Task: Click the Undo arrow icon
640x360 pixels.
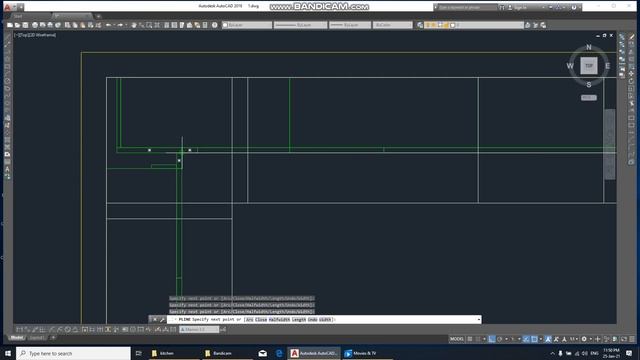Action: pyautogui.click(x=108, y=25)
